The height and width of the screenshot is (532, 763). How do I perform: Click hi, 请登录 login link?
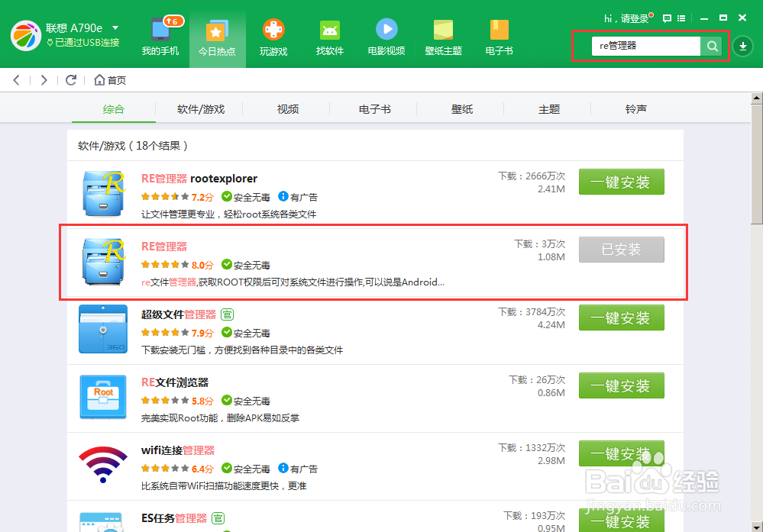tap(626, 18)
